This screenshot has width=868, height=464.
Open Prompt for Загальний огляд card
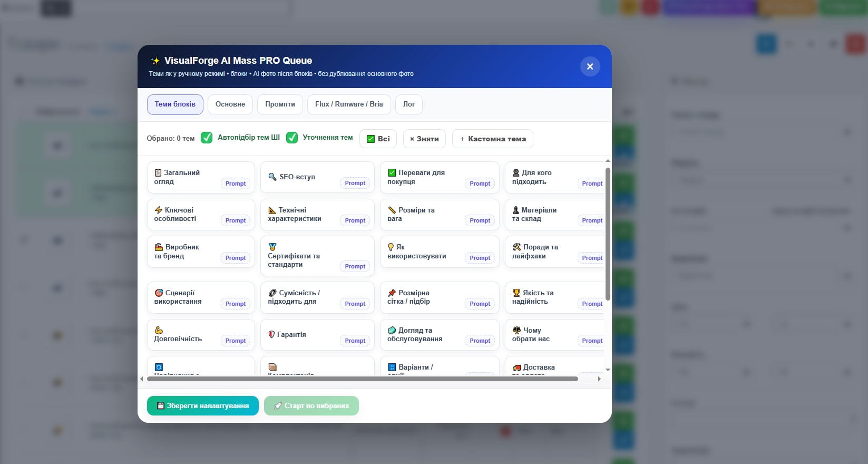pos(236,183)
